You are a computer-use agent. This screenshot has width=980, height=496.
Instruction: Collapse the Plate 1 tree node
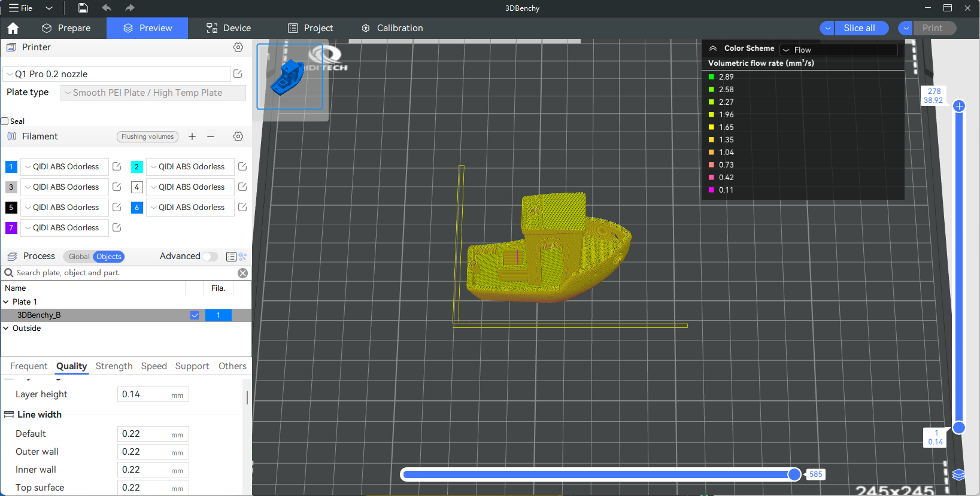pyautogui.click(x=6, y=302)
